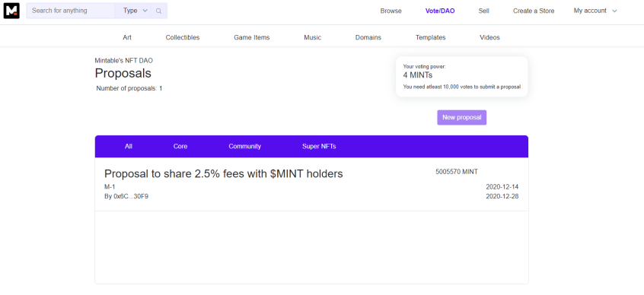This screenshot has height=295, width=644.
Task: Select the All proposals tab
Action: [129, 147]
